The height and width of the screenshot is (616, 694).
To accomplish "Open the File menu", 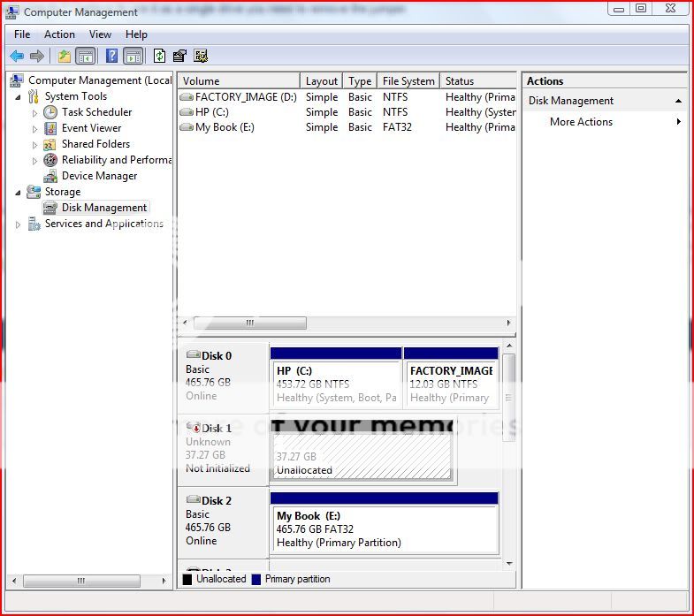I will tap(22, 34).
